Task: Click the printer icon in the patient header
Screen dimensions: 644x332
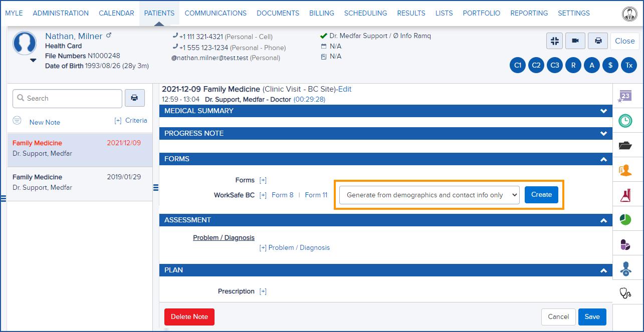Action: click(x=597, y=41)
